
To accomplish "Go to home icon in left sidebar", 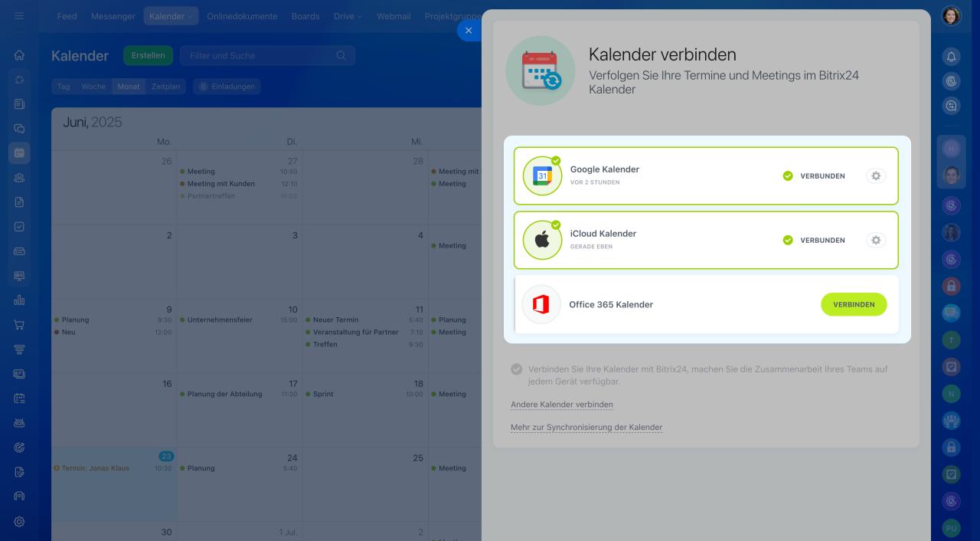I will point(19,55).
